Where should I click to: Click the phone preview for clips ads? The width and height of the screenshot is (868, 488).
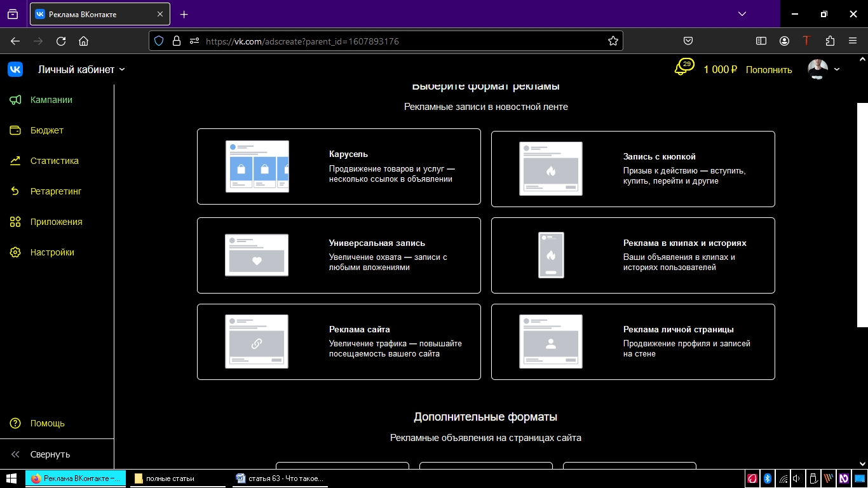(x=551, y=255)
